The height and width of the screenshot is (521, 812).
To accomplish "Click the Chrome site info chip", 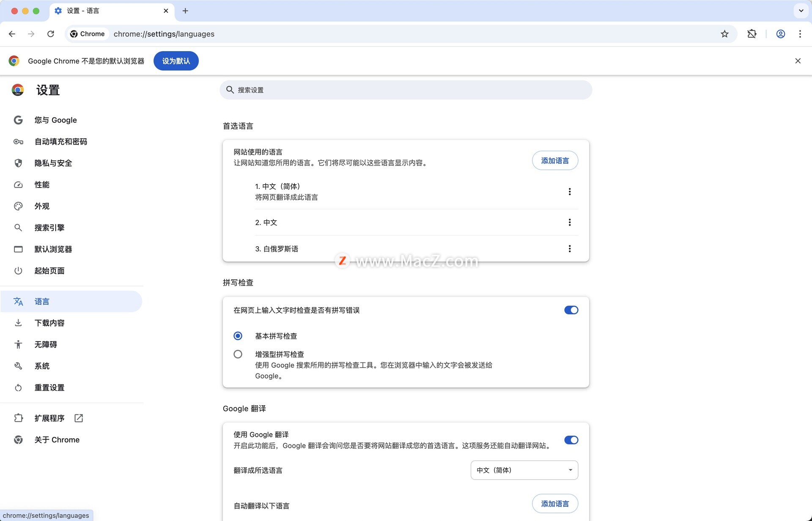I will coord(88,34).
